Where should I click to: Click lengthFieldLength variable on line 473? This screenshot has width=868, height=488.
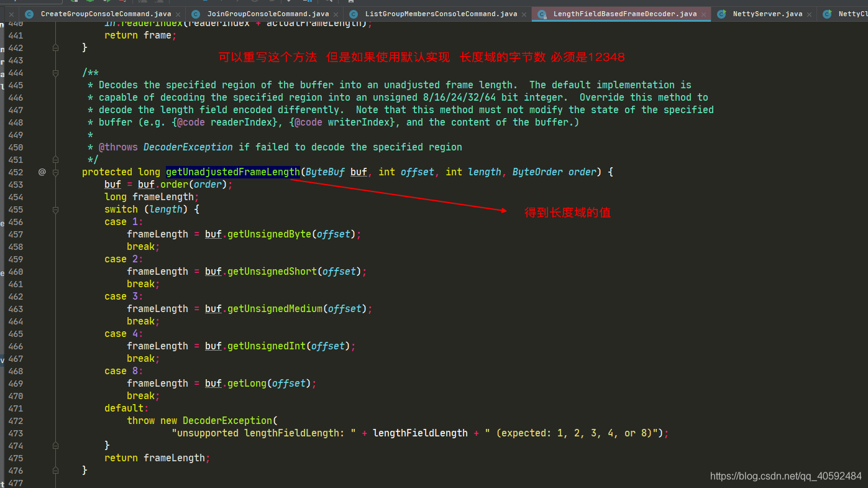[420, 433]
